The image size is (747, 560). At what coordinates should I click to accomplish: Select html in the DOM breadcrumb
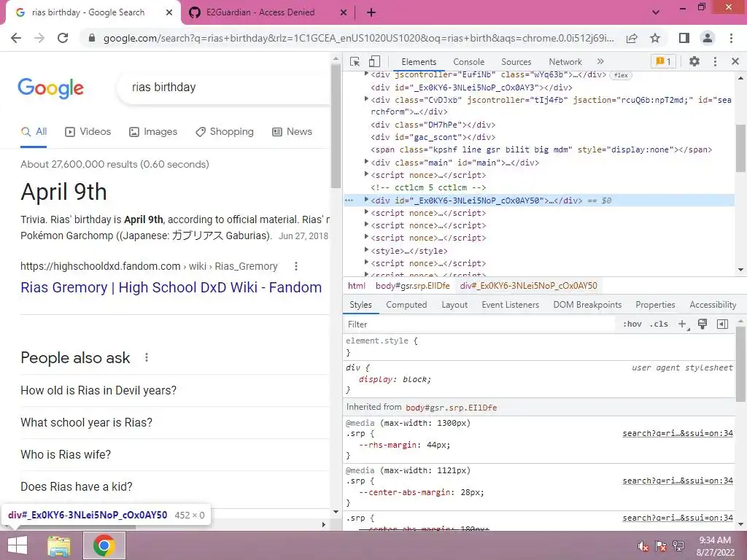[x=356, y=286]
